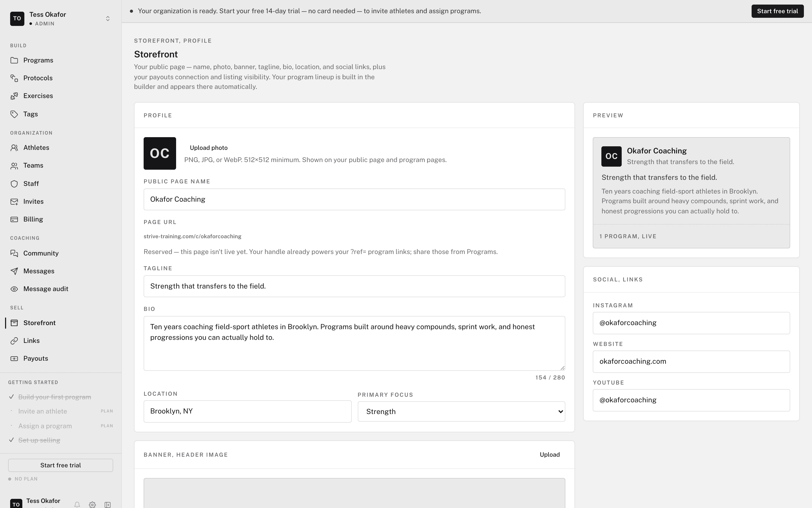Select the Messages paper-plane icon
The image size is (812, 508).
click(x=14, y=271)
